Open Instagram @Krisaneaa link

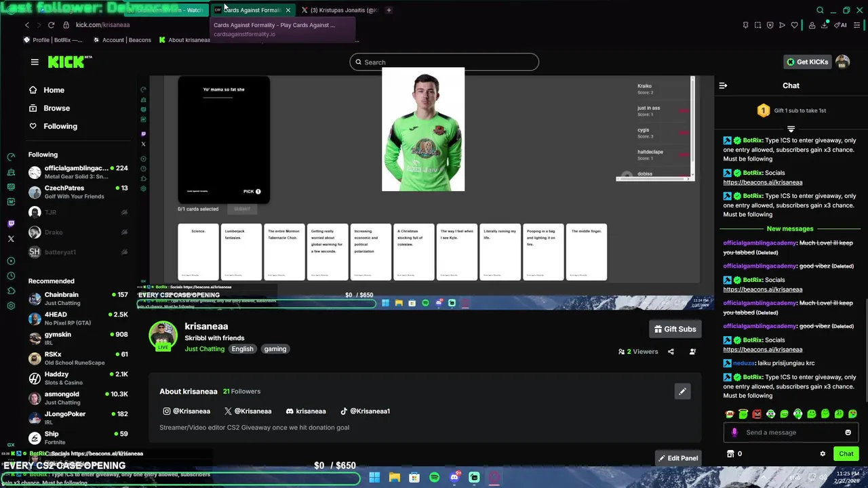(186, 411)
